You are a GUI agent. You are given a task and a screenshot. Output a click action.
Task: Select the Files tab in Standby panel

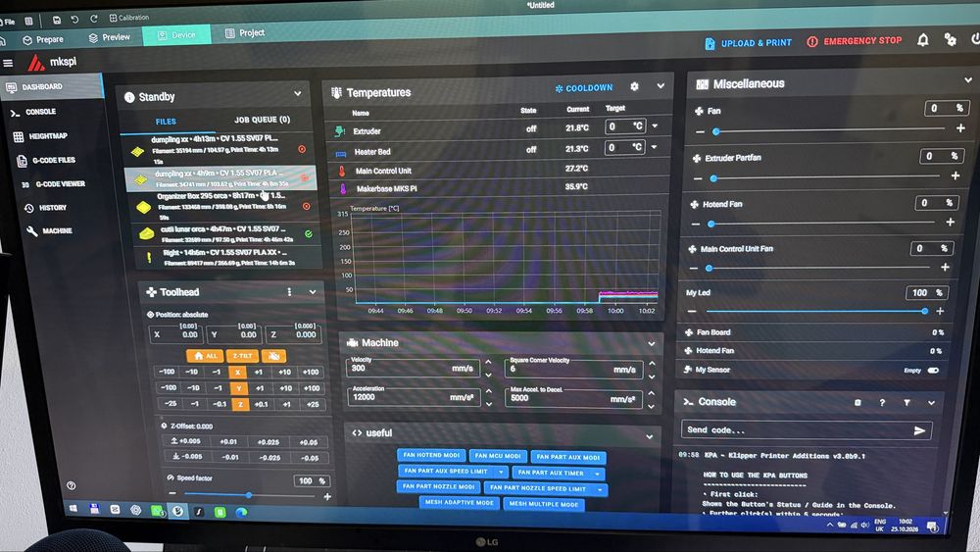click(166, 122)
